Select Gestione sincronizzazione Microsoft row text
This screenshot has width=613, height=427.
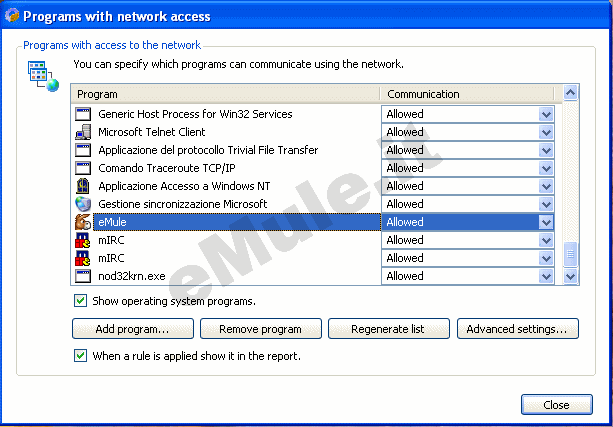[x=183, y=204]
